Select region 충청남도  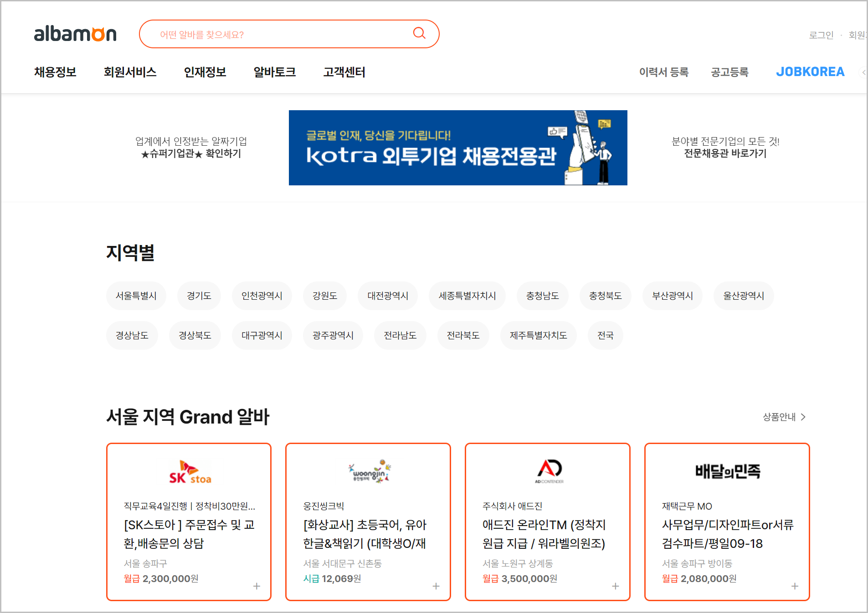543,296
